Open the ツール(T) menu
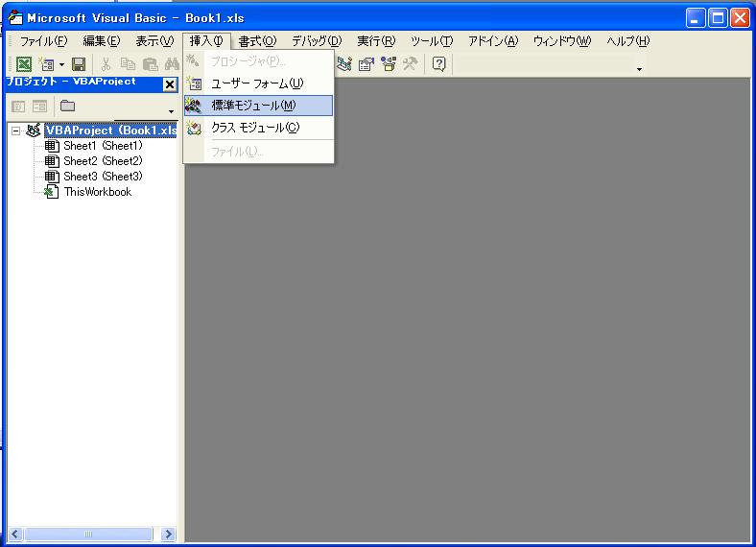The width and height of the screenshot is (756, 547). (432, 41)
